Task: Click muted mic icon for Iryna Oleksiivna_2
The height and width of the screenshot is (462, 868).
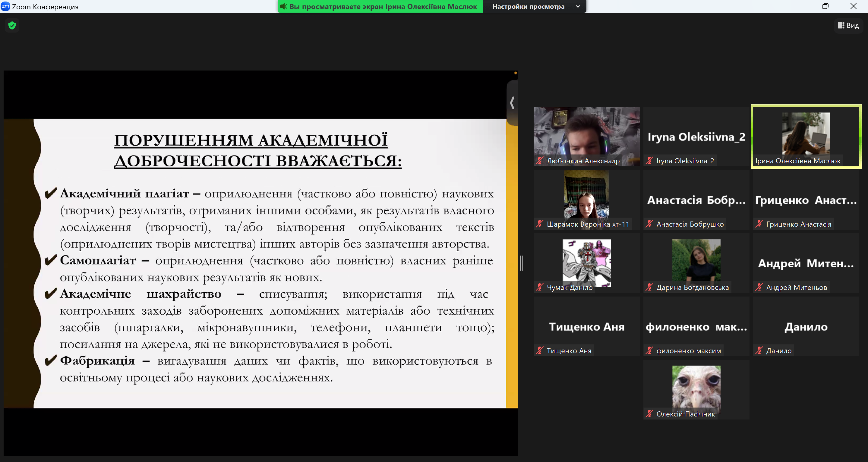Action: [x=649, y=161]
